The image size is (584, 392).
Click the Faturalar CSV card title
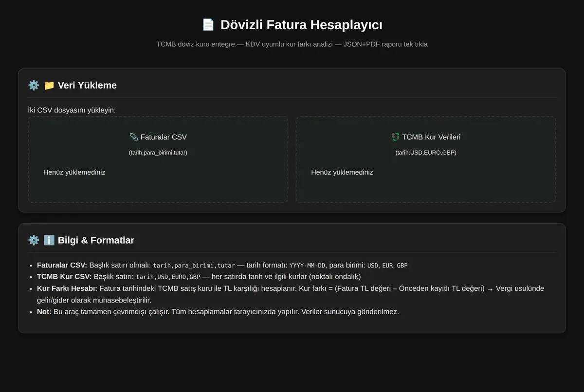164,137
